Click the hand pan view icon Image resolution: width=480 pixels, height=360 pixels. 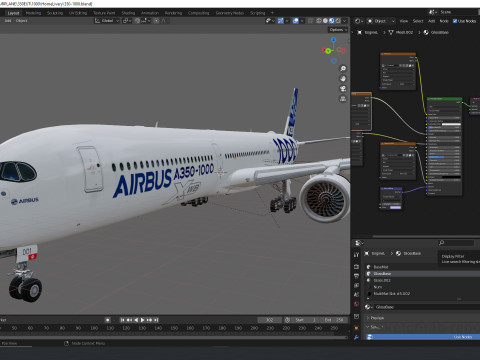343,79
